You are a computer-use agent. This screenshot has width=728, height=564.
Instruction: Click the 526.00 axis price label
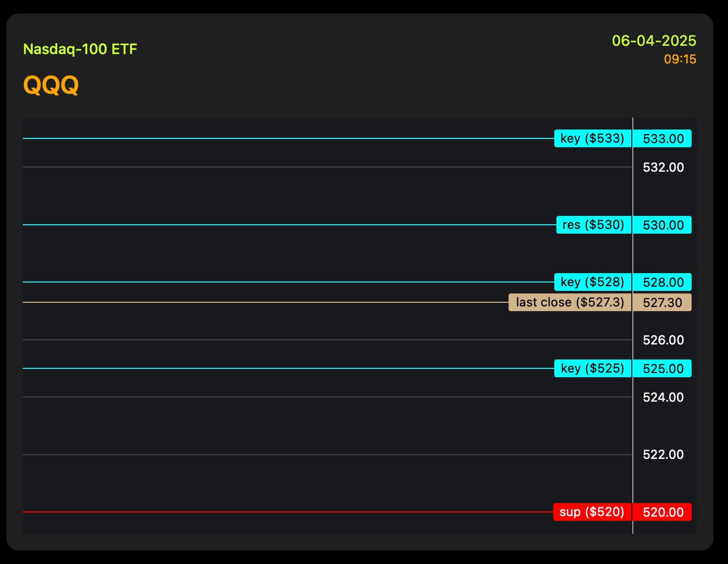663,340
